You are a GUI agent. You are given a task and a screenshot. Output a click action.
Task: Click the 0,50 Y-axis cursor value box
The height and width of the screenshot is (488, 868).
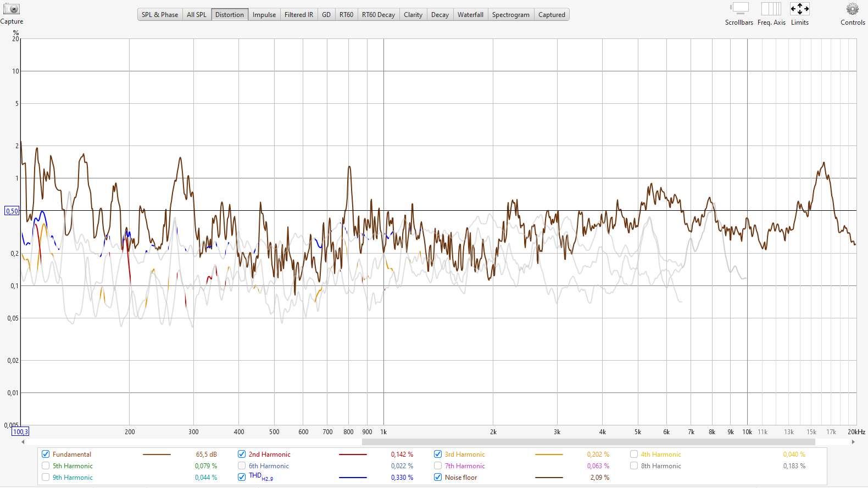(12, 211)
